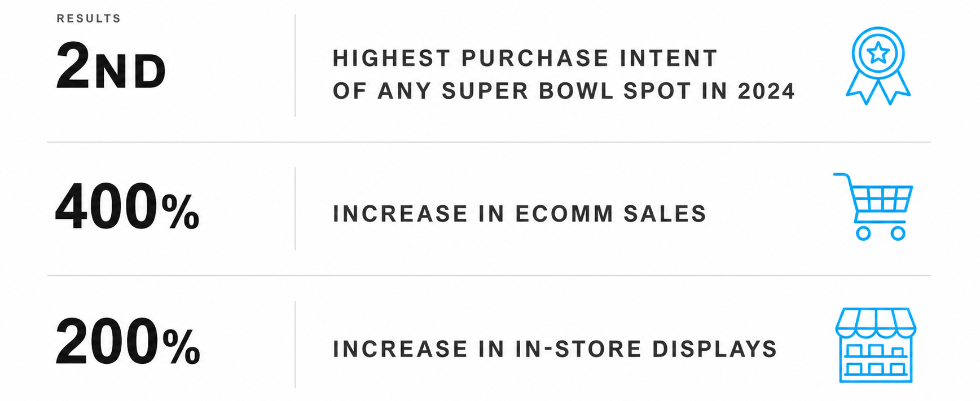Click the INCREASE IN ECOMM SALES text

point(520,214)
